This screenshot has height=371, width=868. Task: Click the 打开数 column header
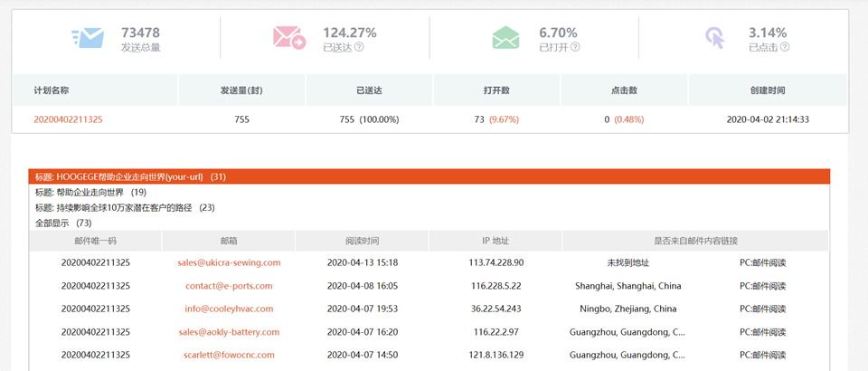(496, 90)
